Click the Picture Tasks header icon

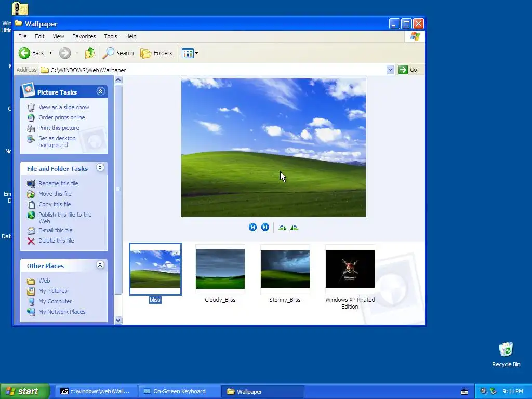click(x=28, y=90)
